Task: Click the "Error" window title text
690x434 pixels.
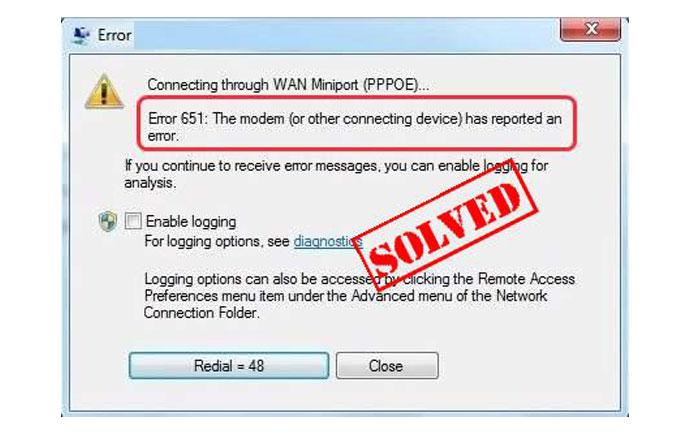Action: [x=114, y=35]
